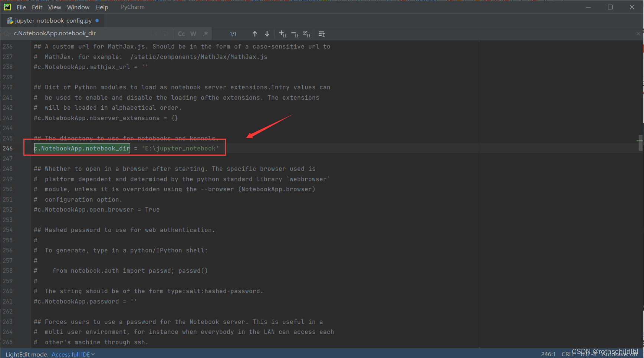Change UTF-8 file encoding in status bar

pos(588,354)
